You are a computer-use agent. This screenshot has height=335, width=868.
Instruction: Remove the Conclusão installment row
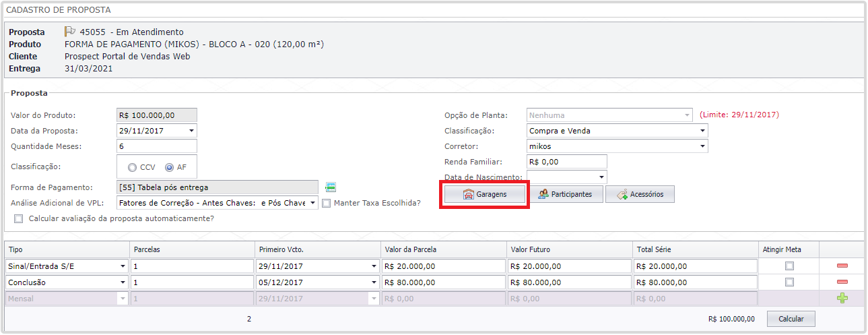pos(842,282)
